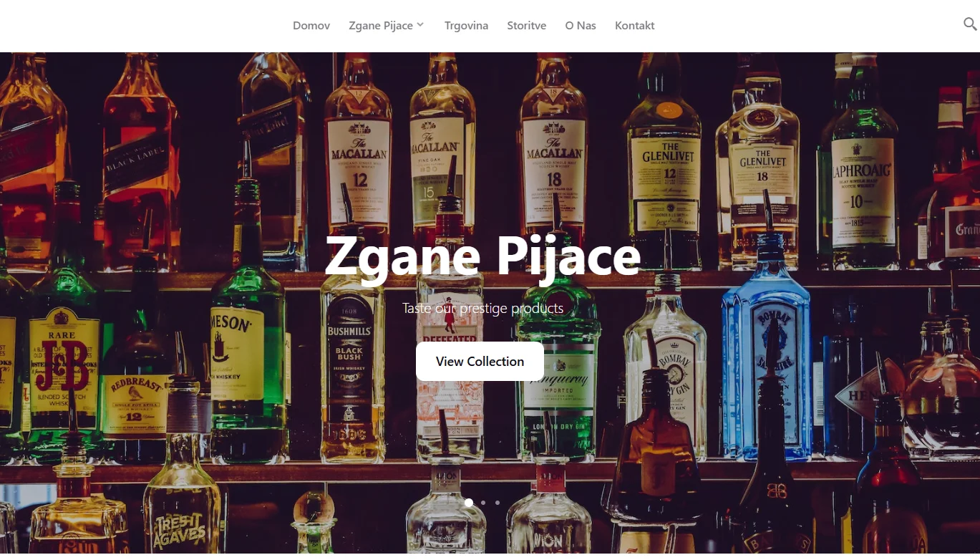Viewport: 980px width, 560px height.
Task: Expand the chevron beside Zgane Pijace
Action: pyautogui.click(x=420, y=25)
